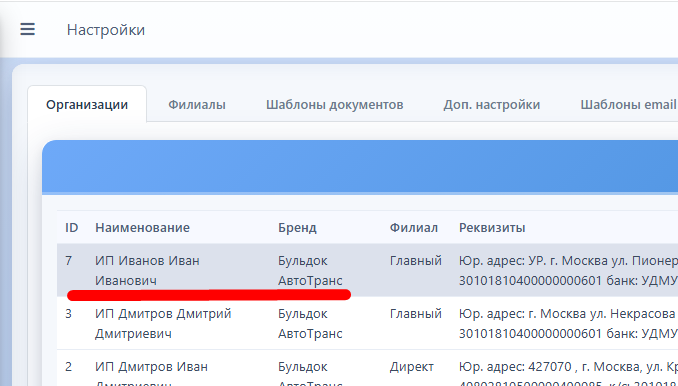The width and height of the screenshot is (678, 386).
Task: Open the hamburger menu icon
Action: coord(27,29)
